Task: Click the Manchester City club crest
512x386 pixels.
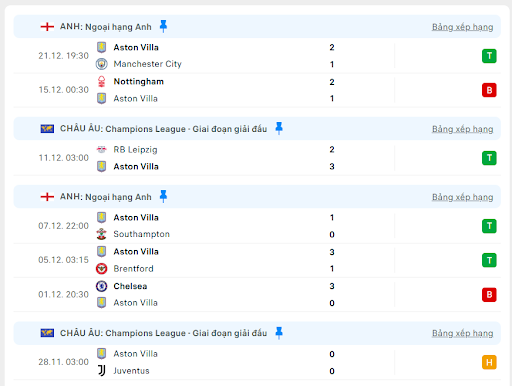Action: tap(102, 64)
